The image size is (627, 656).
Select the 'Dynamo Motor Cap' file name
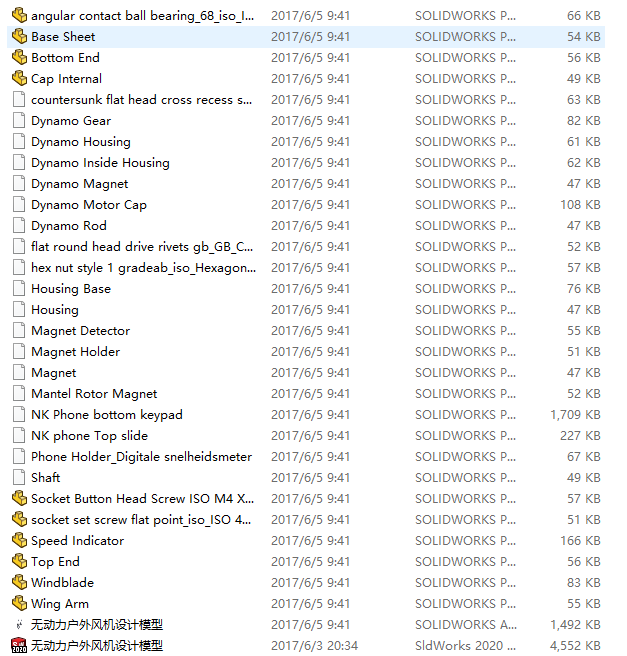(x=89, y=205)
